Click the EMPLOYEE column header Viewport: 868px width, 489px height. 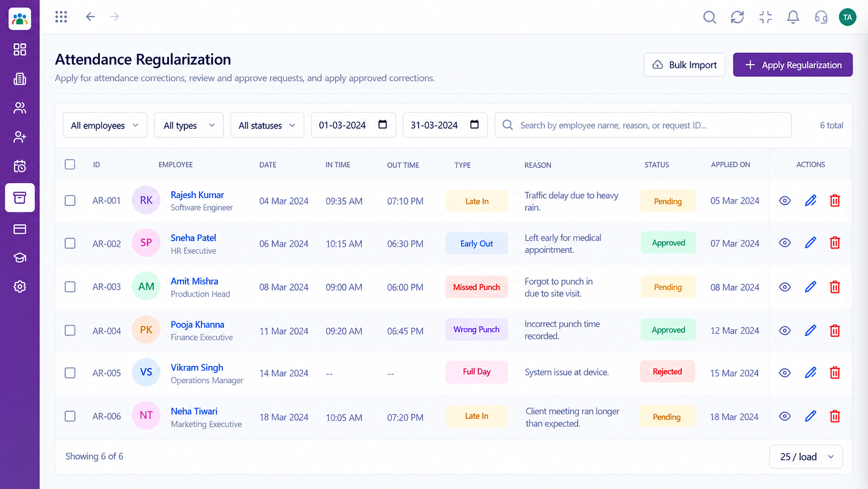[175, 164]
